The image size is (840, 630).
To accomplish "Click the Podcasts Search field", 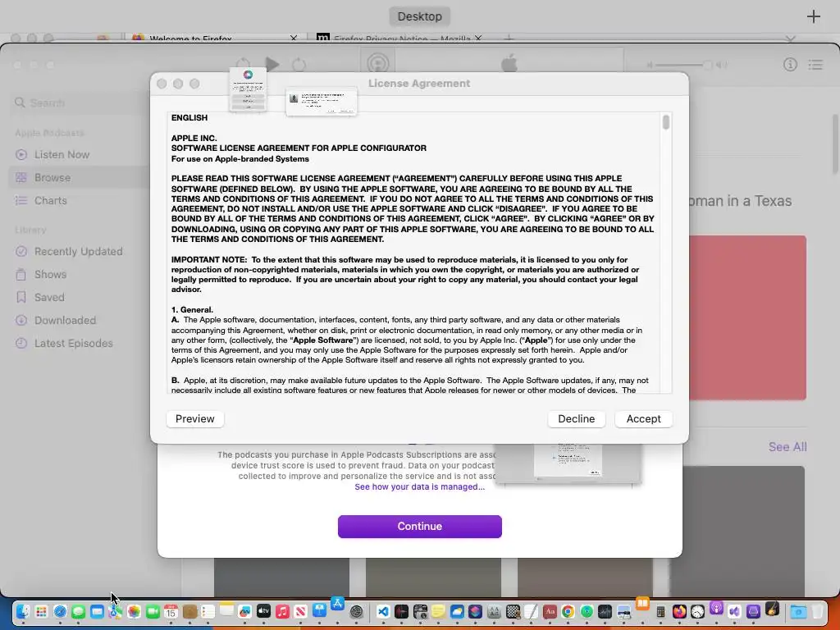I will tap(78, 103).
